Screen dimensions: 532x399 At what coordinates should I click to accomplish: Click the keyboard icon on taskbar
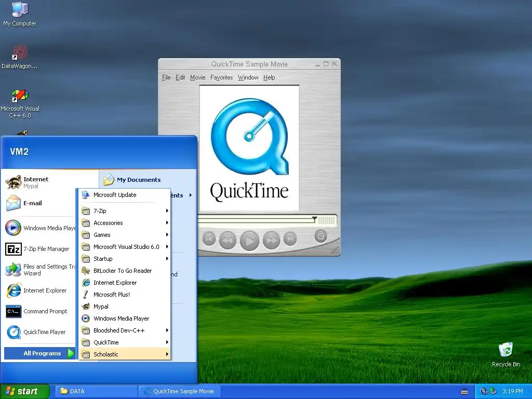click(x=464, y=392)
